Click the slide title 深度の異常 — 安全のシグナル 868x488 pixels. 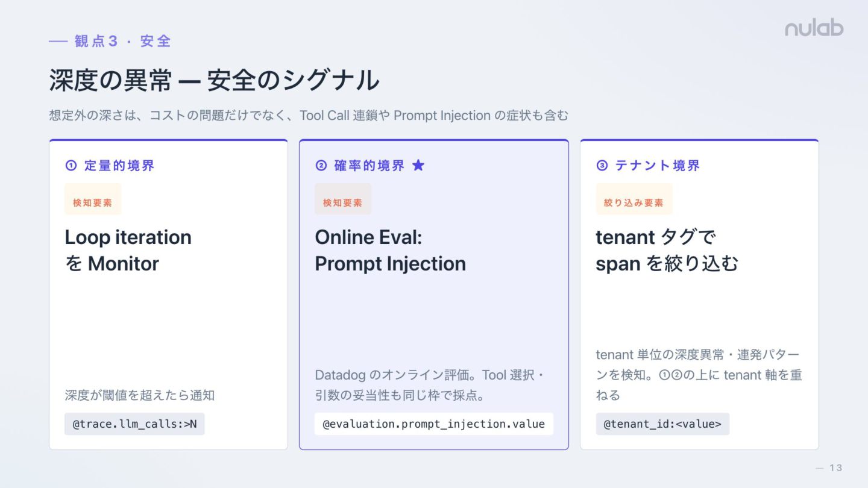(214, 80)
